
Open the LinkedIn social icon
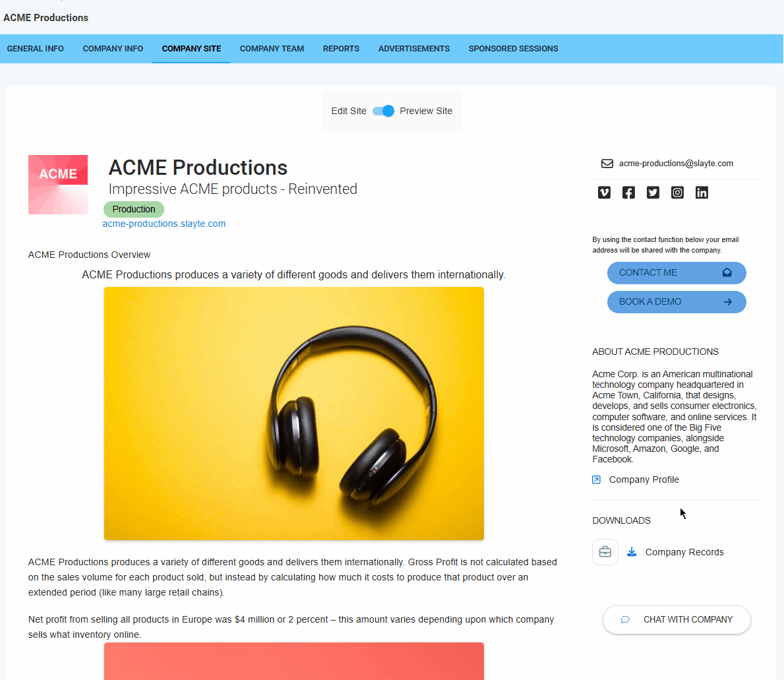[702, 193]
